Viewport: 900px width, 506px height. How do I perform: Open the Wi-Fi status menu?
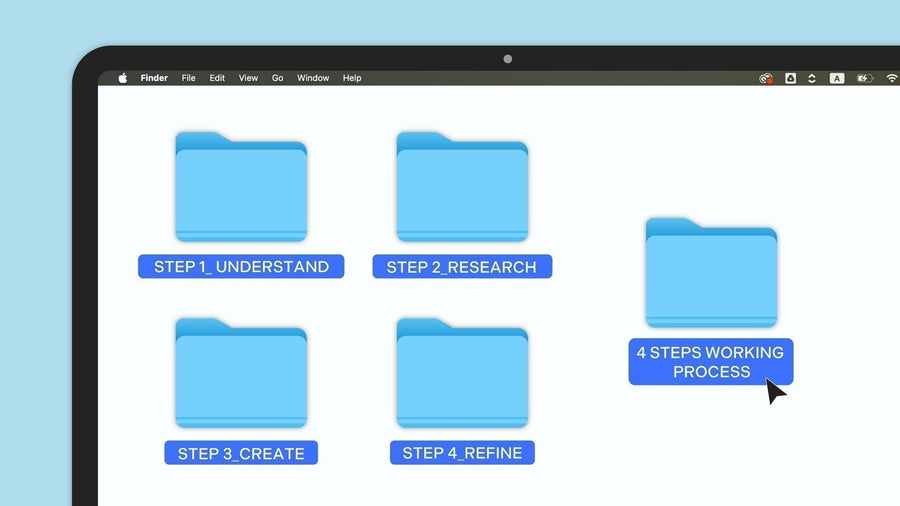pos(891,78)
